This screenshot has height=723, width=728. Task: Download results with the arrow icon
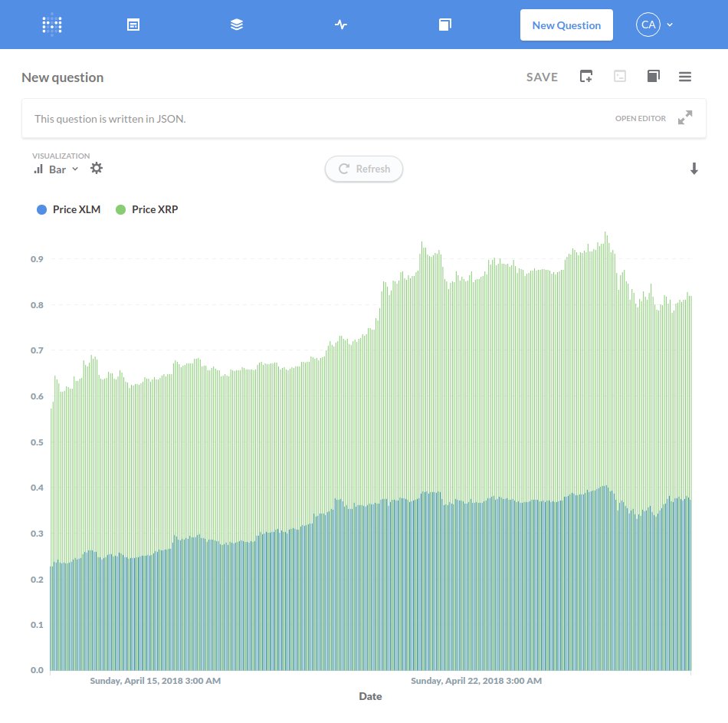coord(694,169)
